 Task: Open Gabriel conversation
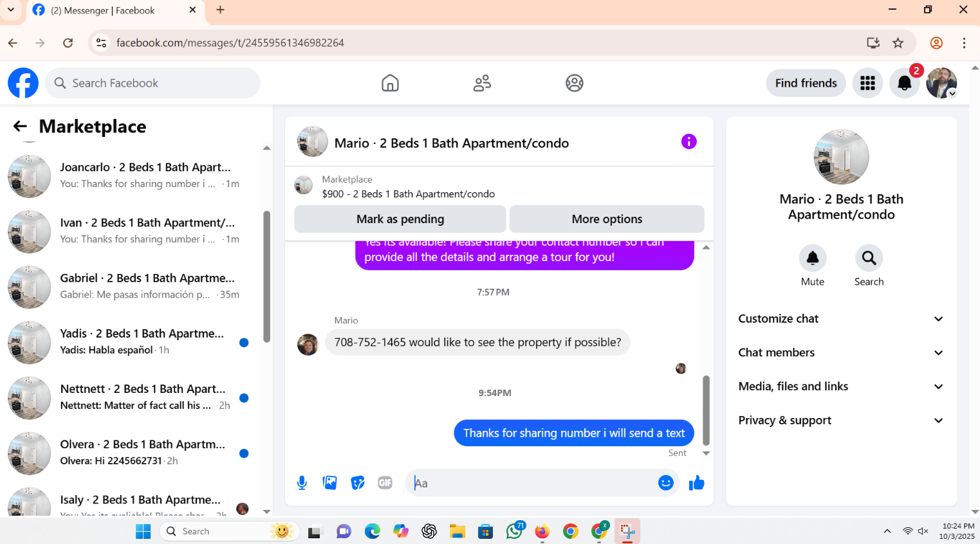click(x=132, y=286)
